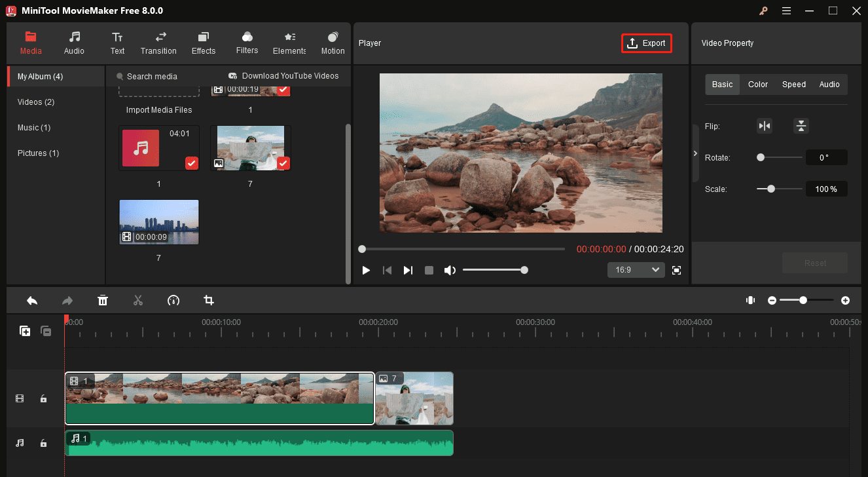Toggle the audio track lock
The height and width of the screenshot is (477, 868).
[x=43, y=443]
